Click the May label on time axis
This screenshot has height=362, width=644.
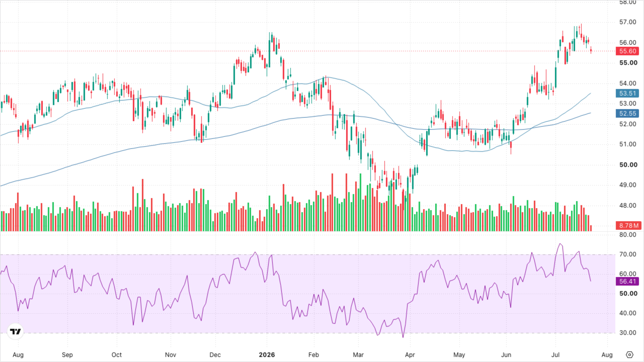coord(459,355)
